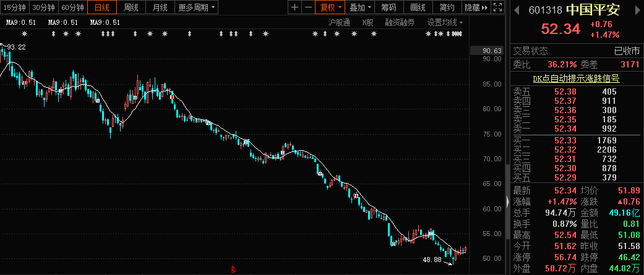
Task: Select the 月线 monthly chart tab
Action: 160,7
